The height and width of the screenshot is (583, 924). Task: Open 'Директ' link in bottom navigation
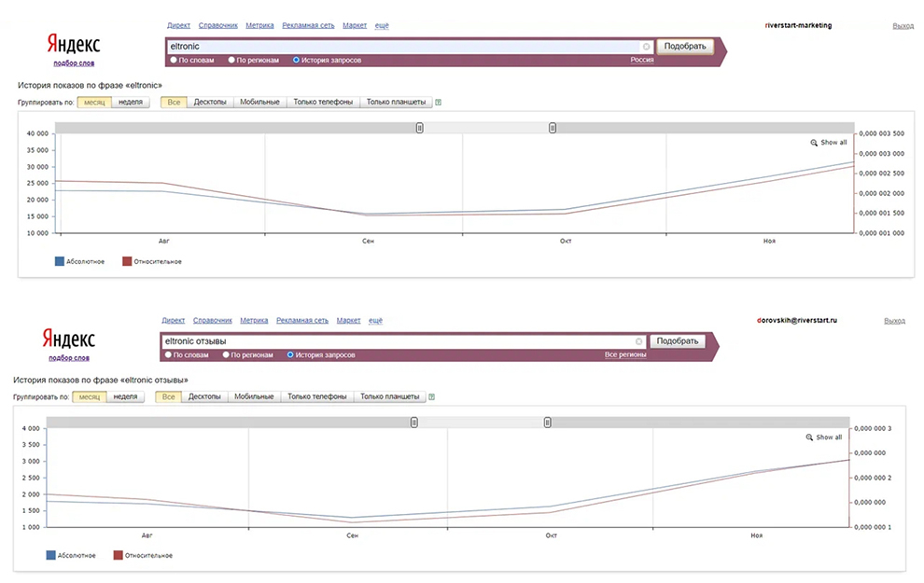click(174, 320)
